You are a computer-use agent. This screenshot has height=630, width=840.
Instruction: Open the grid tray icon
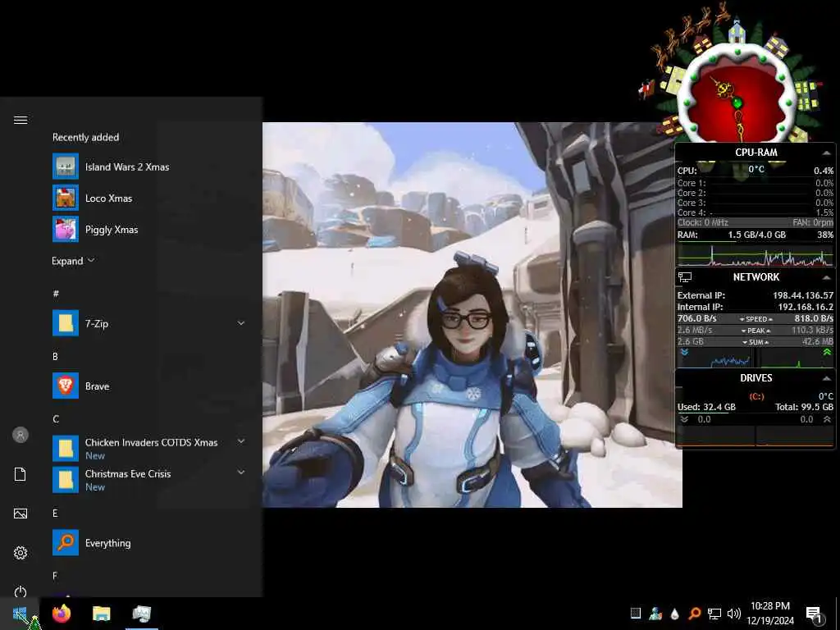click(x=636, y=614)
